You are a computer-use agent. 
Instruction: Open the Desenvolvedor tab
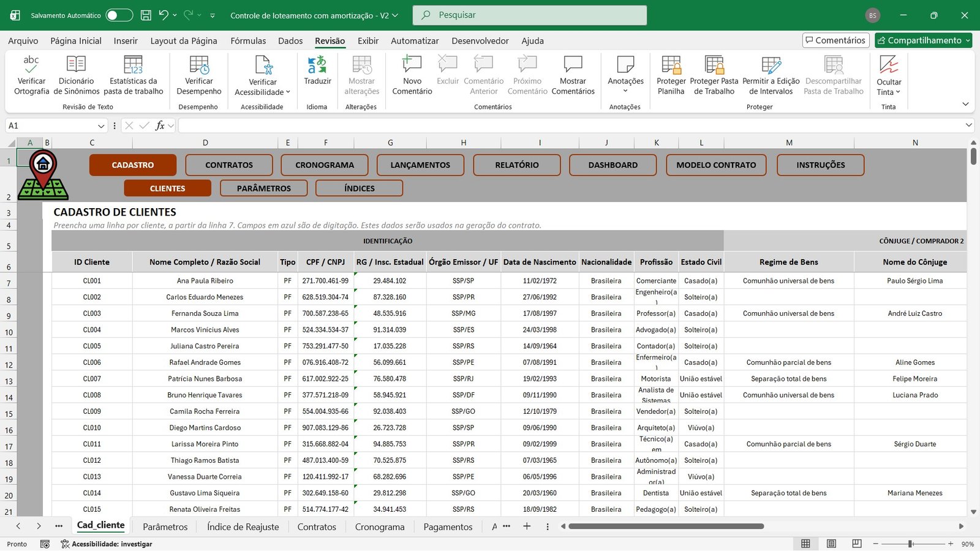pos(480,40)
